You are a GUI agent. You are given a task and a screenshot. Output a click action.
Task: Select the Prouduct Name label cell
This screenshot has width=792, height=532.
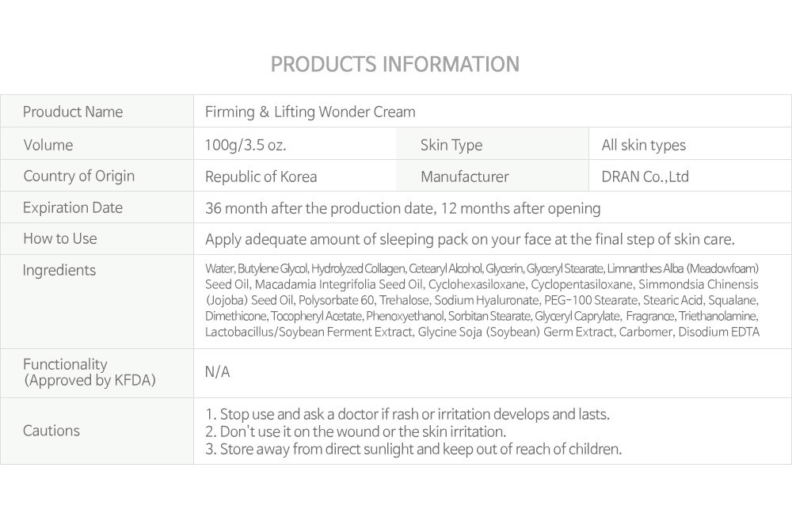[97, 111]
